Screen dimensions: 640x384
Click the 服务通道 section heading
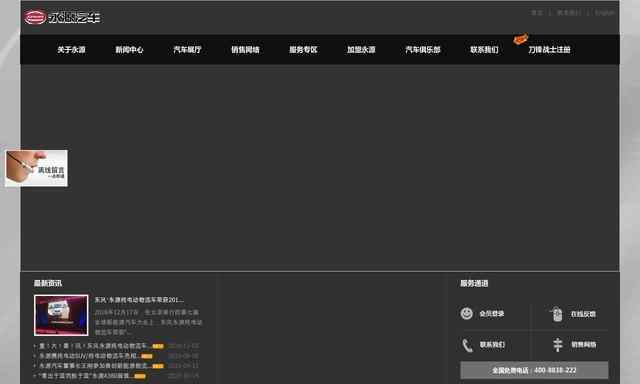[x=474, y=283]
